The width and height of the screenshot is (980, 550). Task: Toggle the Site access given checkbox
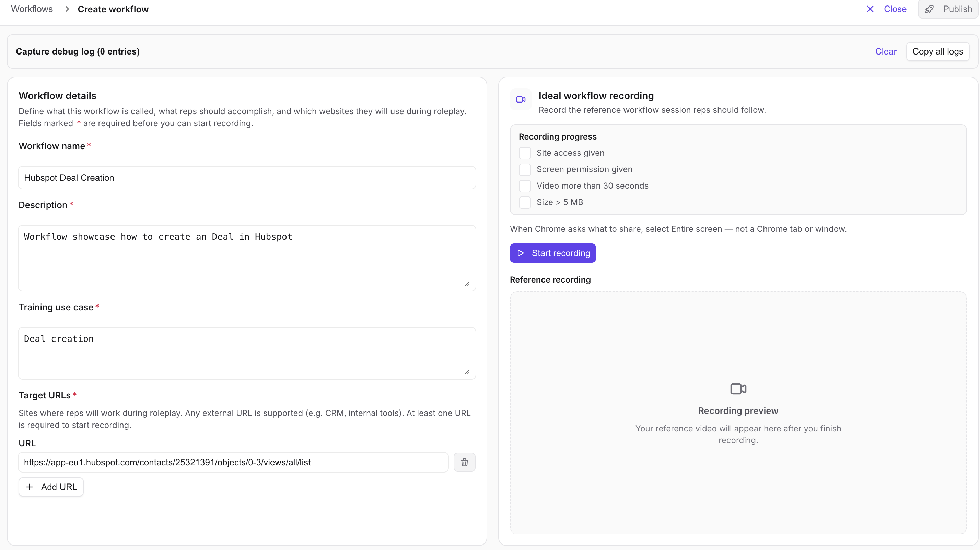525,153
